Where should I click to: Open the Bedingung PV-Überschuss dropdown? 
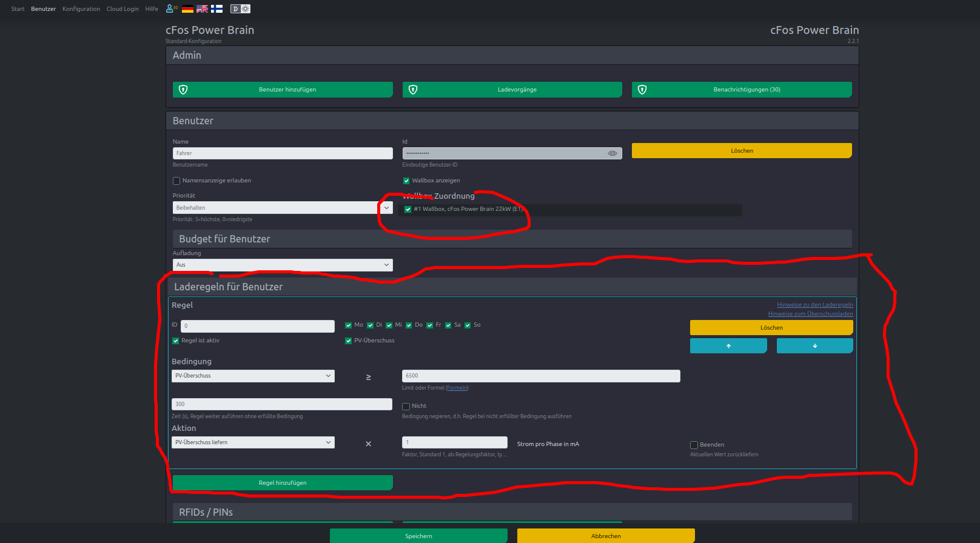coord(253,376)
